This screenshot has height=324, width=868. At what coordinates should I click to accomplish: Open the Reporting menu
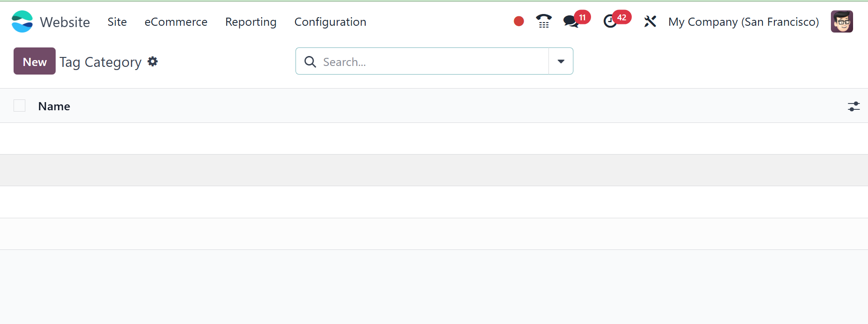(x=251, y=22)
